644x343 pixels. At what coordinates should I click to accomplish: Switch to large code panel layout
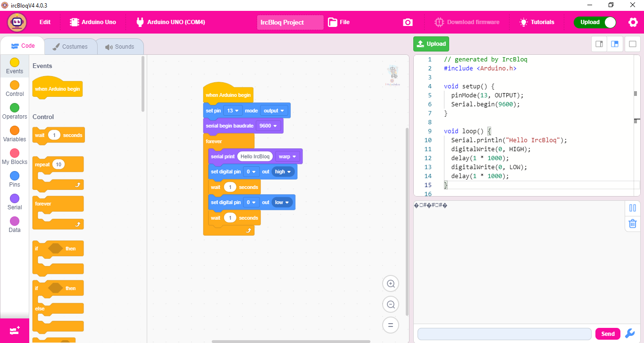[615, 44]
